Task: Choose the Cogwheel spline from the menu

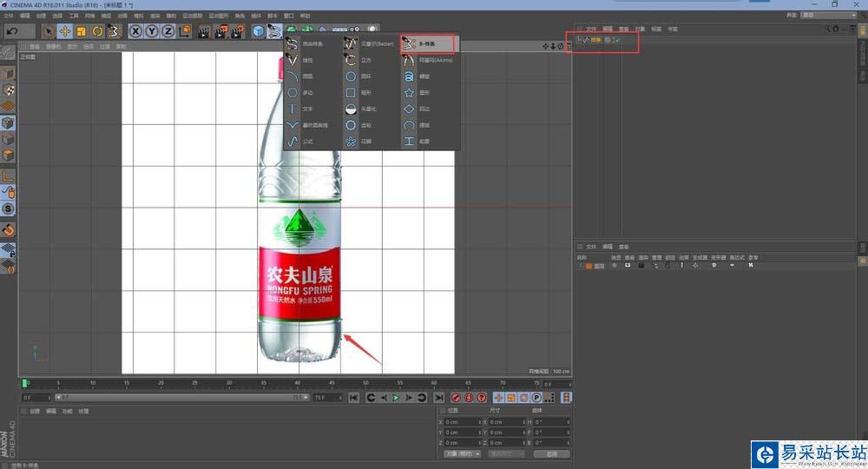Action: (366, 125)
